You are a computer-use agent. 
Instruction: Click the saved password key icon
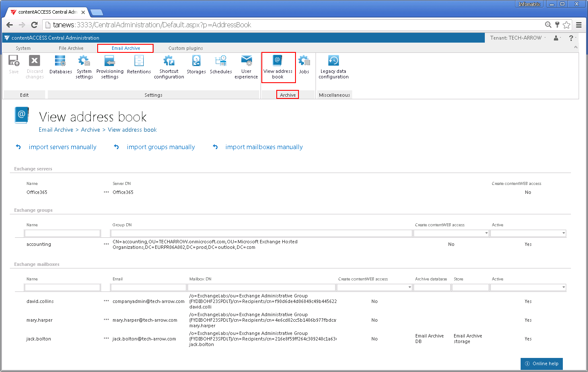[557, 25]
